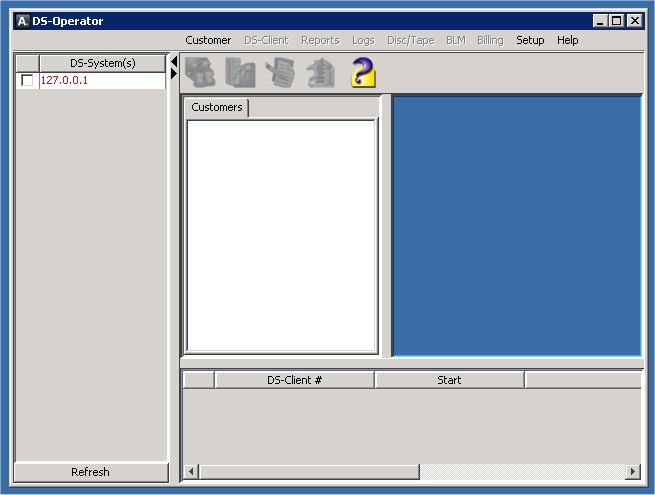655x495 pixels.
Task: Click the edit document toolbar icon
Action: click(x=280, y=72)
